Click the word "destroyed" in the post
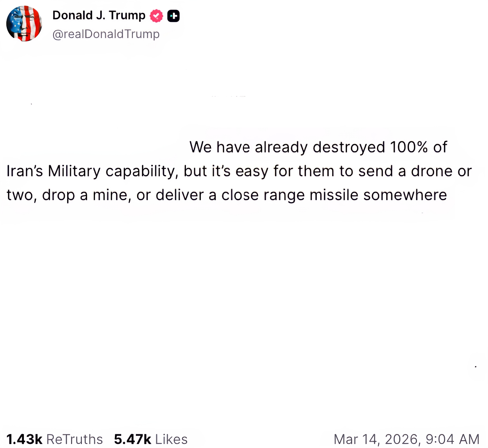The width and height of the screenshot is (488, 448). coord(349,147)
